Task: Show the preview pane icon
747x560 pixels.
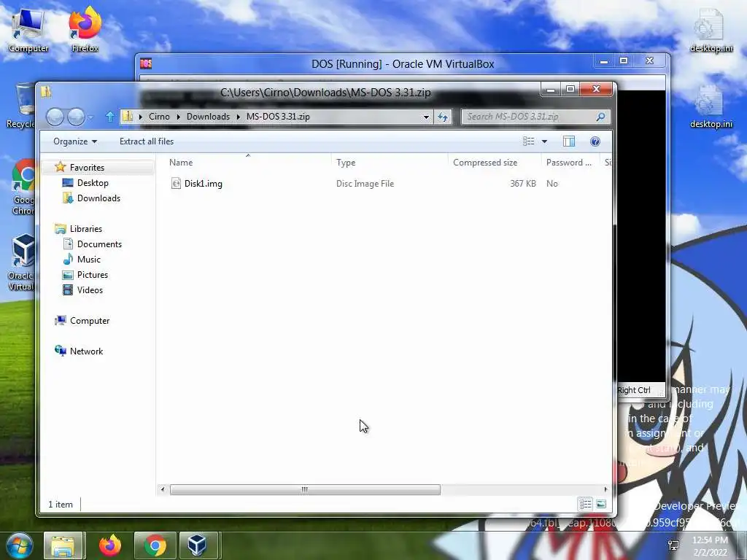Action: (x=569, y=141)
